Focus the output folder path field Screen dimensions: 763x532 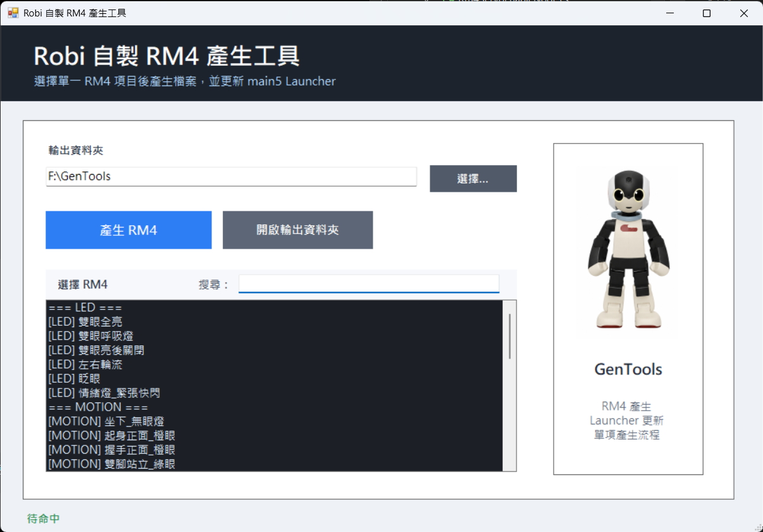coord(232,176)
